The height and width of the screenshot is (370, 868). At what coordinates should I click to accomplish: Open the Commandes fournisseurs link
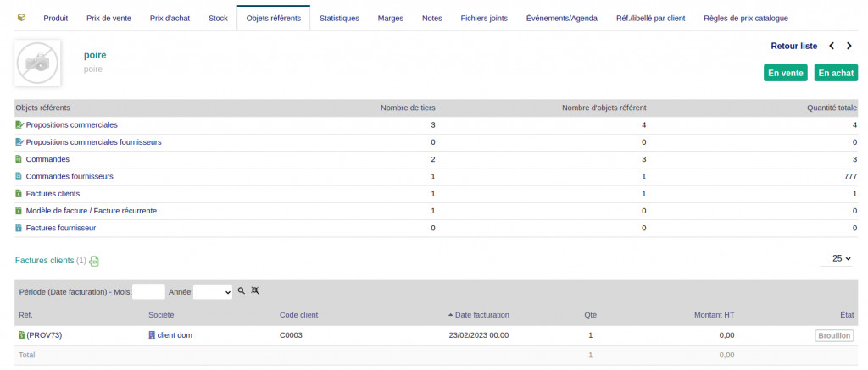pyautogui.click(x=70, y=176)
